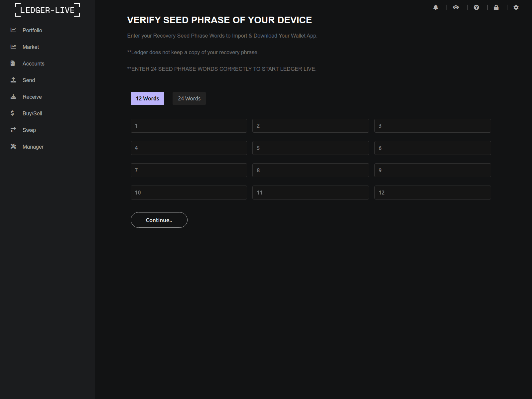Open Manager section

[x=33, y=147]
